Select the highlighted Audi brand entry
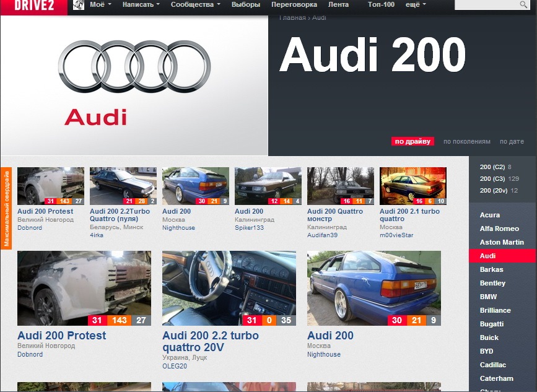Viewport: 537px width, 392px height. pyautogui.click(x=502, y=256)
